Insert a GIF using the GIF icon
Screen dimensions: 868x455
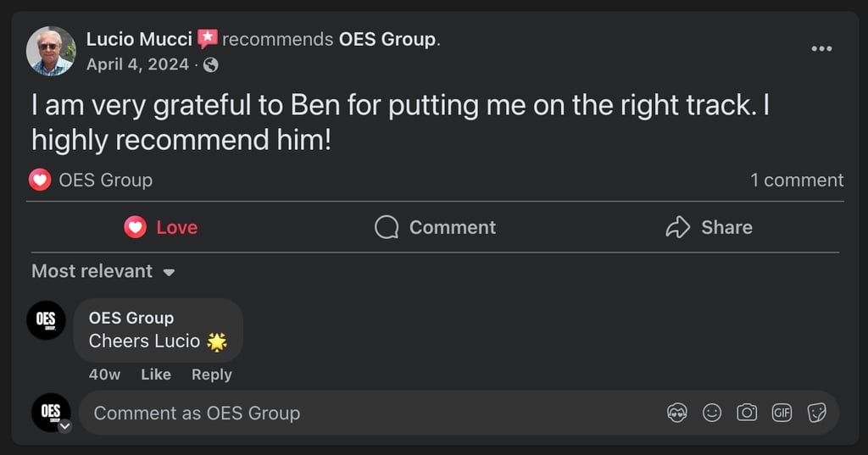pyautogui.click(x=782, y=413)
